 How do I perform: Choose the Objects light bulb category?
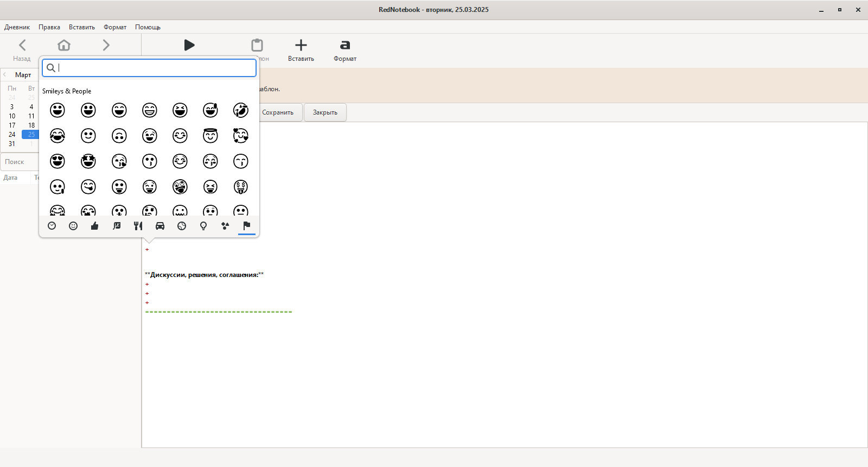[x=203, y=226]
